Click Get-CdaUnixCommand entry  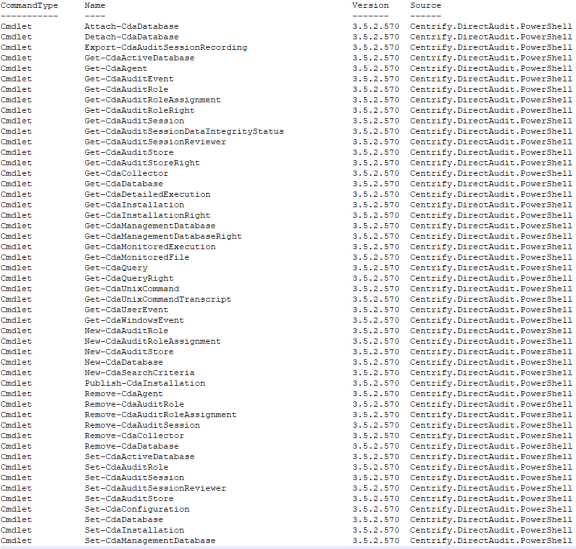tap(132, 289)
